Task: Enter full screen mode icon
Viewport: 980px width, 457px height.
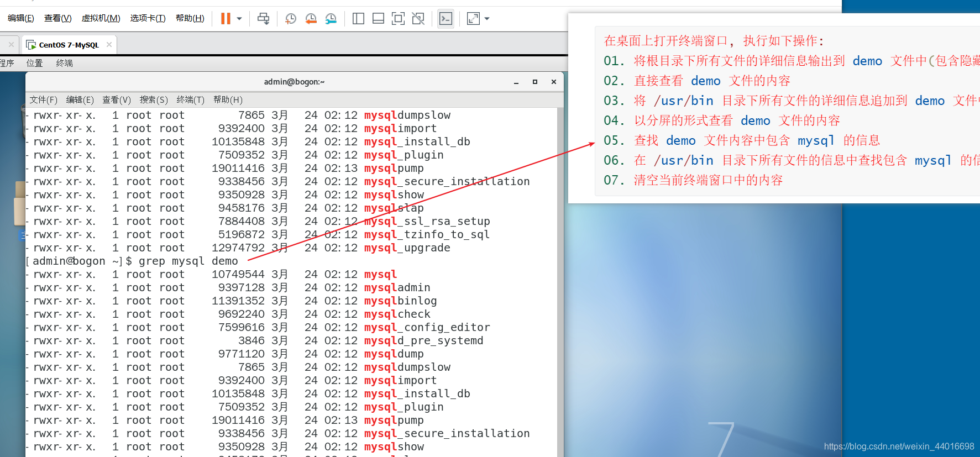Action: point(398,19)
